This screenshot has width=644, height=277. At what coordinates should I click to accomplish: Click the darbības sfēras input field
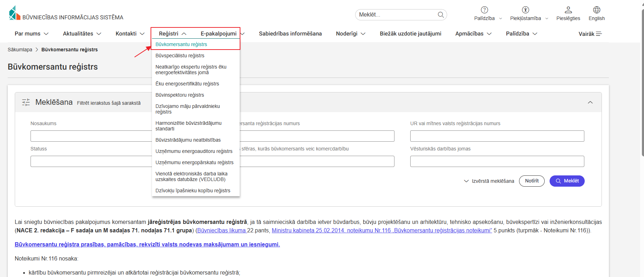pos(317,161)
